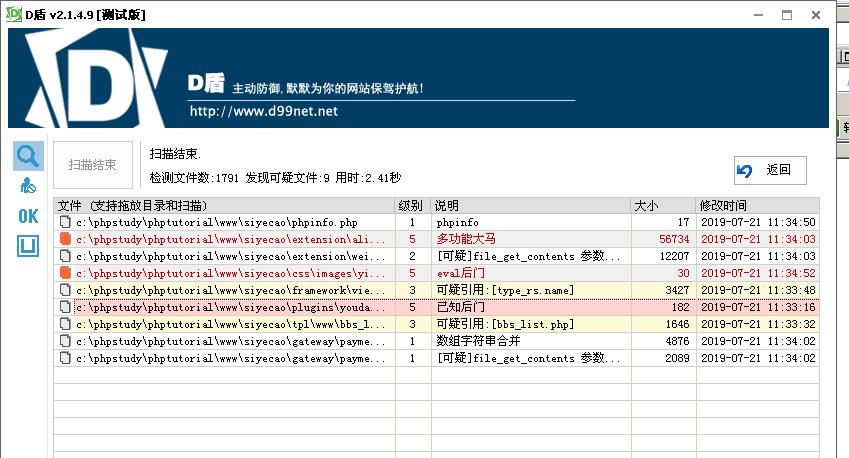Screen dimensions: 849x458
Task: Sort by the 说明 column header
Action: (531, 206)
